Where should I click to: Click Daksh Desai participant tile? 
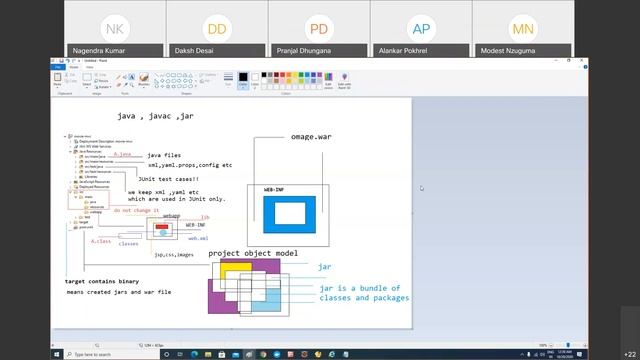click(x=217, y=29)
